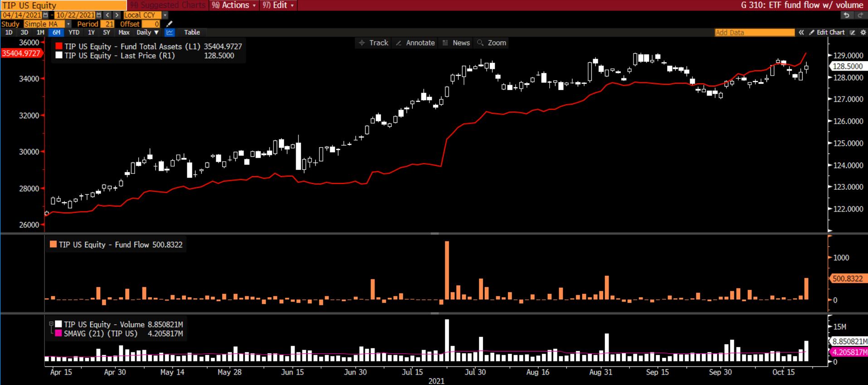
Task: Click the start date field 04/14/2021
Action: point(21,15)
